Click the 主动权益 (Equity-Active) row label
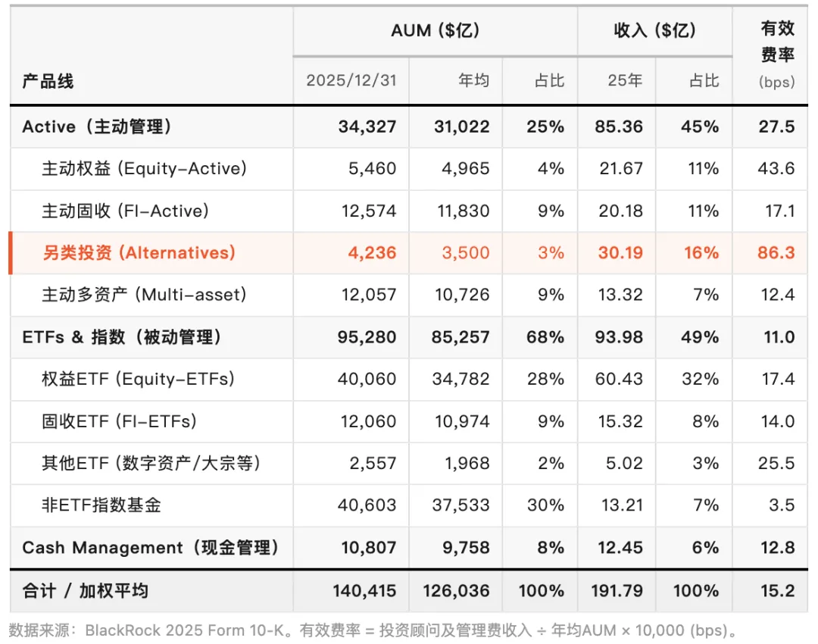This screenshot has width=818, height=644. click(144, 168)
